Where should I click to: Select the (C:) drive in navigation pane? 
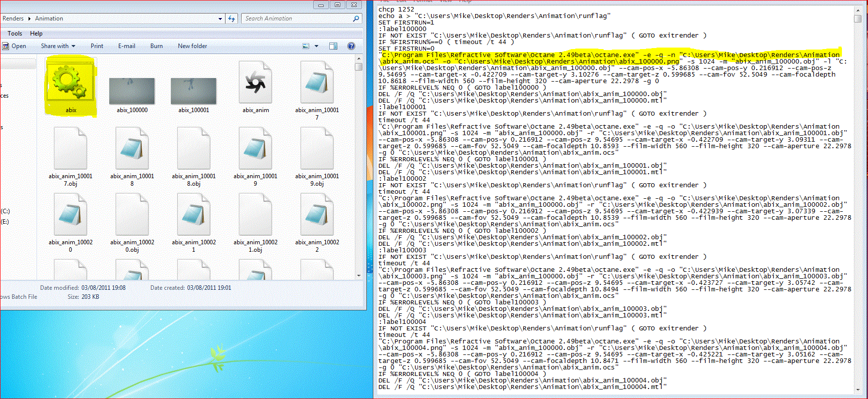point(5,211)
